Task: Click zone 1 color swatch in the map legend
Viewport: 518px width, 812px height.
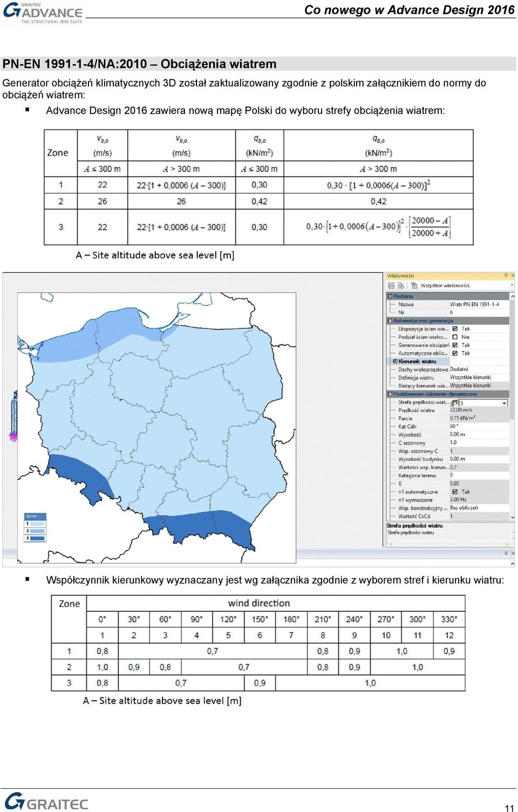Action: [37, 524]
